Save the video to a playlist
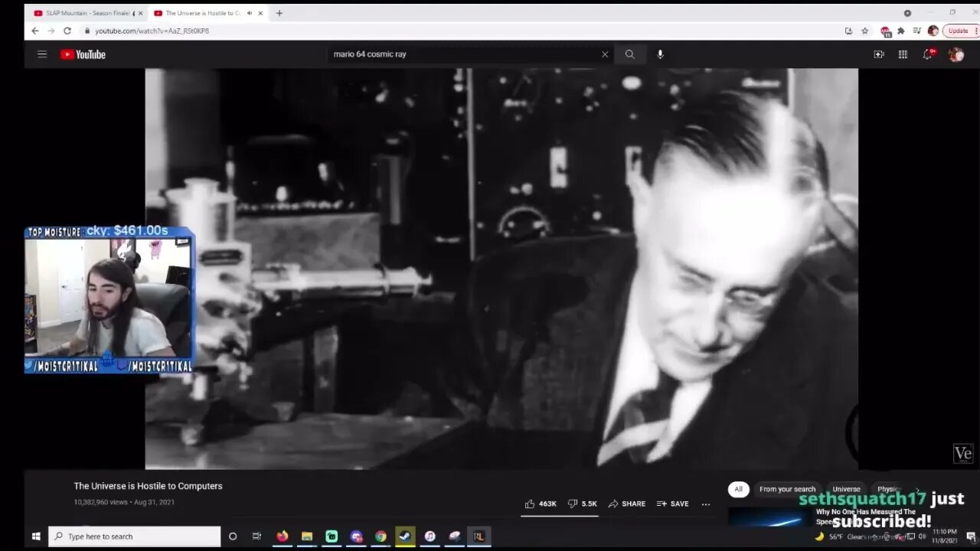This screenshot has width=980, height=551. 672,504
